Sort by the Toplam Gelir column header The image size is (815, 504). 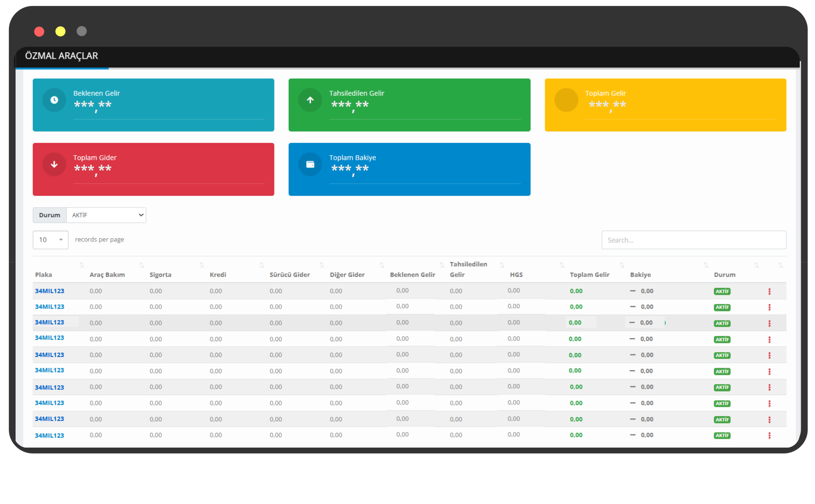(589, 275)
